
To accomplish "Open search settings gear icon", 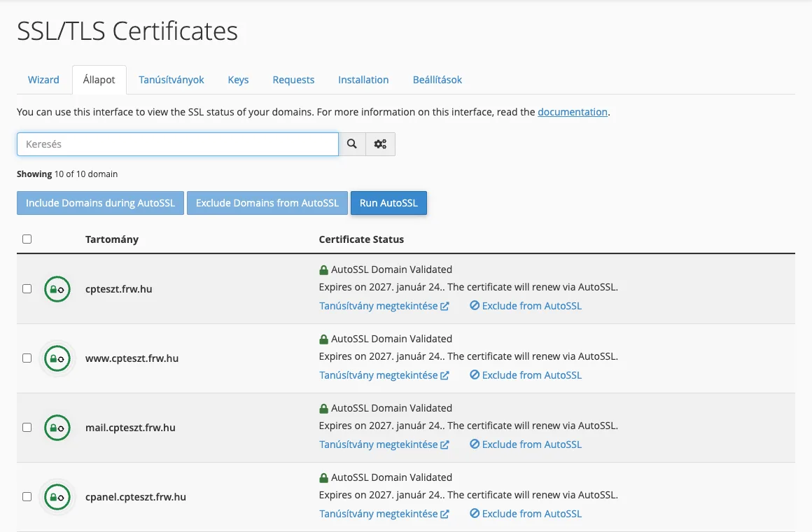I will (381, 144).
